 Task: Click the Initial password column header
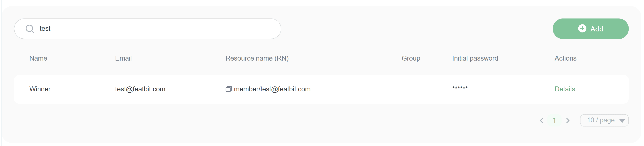[475, 58]
